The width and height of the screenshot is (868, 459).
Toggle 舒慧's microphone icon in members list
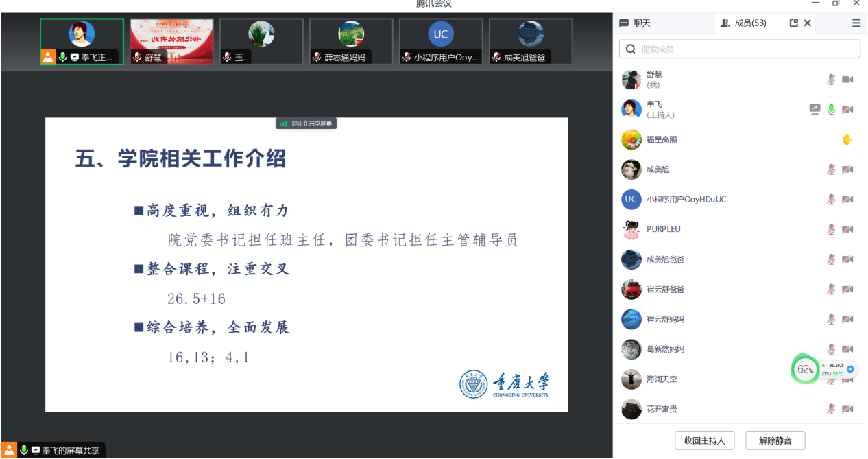pyautogui.click(x=831, y=80)
